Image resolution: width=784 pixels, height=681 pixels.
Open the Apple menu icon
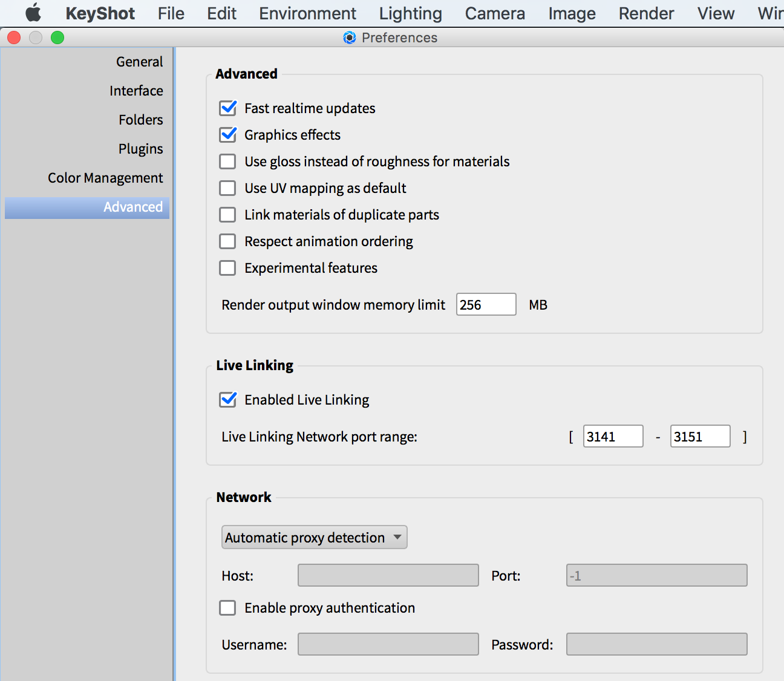33,13
